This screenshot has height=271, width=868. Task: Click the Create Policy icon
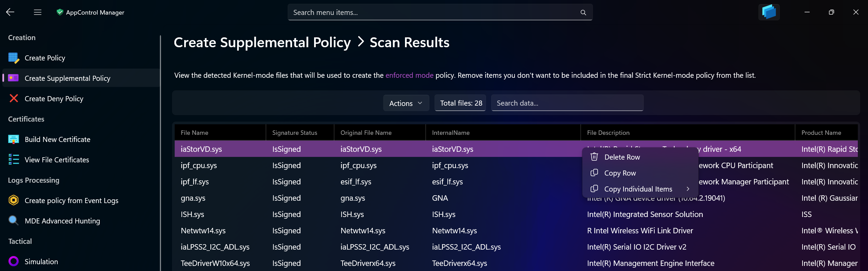[14, 58]
